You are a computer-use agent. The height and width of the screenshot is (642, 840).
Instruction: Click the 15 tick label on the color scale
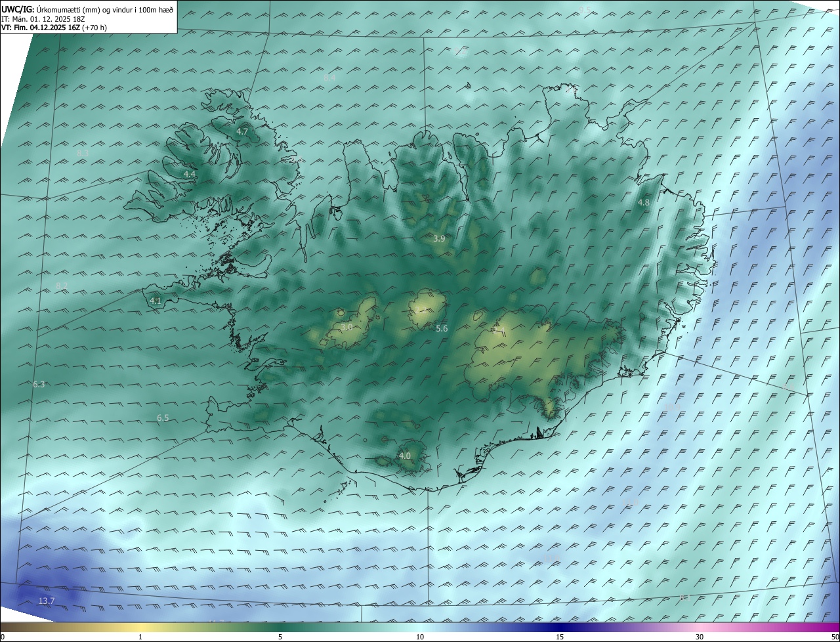[x=560, y=637]
